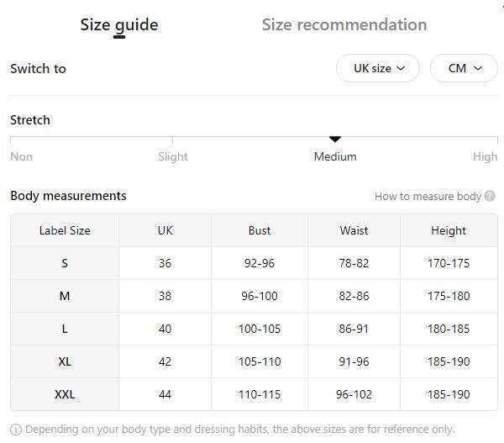The image size is (504, 443).
Task: Click the info icon beside the disclaimer
Action: (x=15, y=429)
